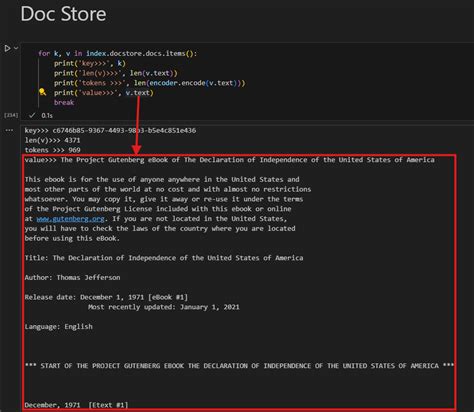Click the len(v)>>> 4371 output line
Viewport: 474px width, 412px height.
tap(52, 140)
